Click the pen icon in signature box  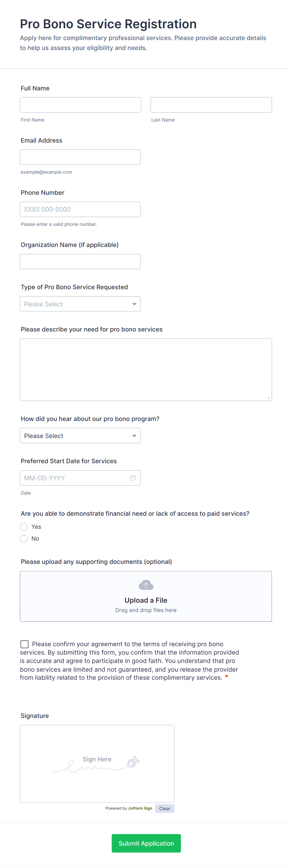133,761
